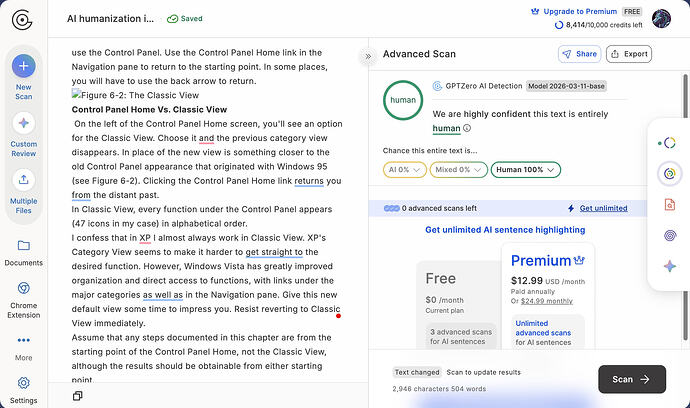Click the Share button
Viewport: 690px width, 408px height.
tap(579, 54)
